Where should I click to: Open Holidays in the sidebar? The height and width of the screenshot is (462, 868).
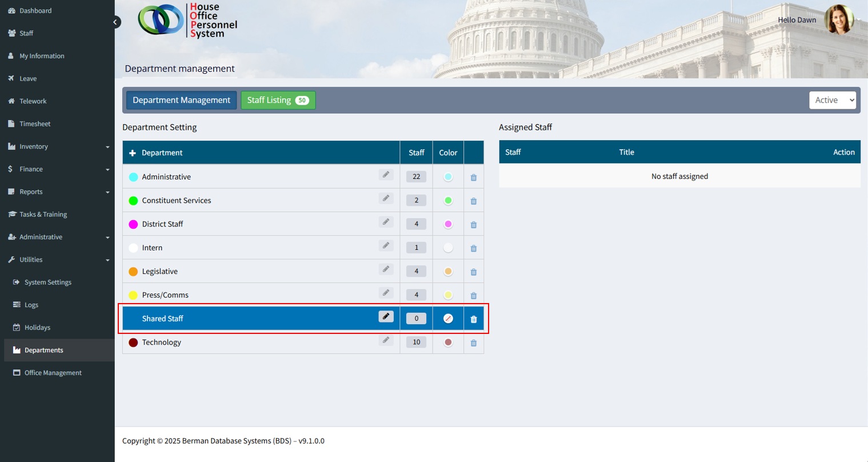tap(37, 328)
